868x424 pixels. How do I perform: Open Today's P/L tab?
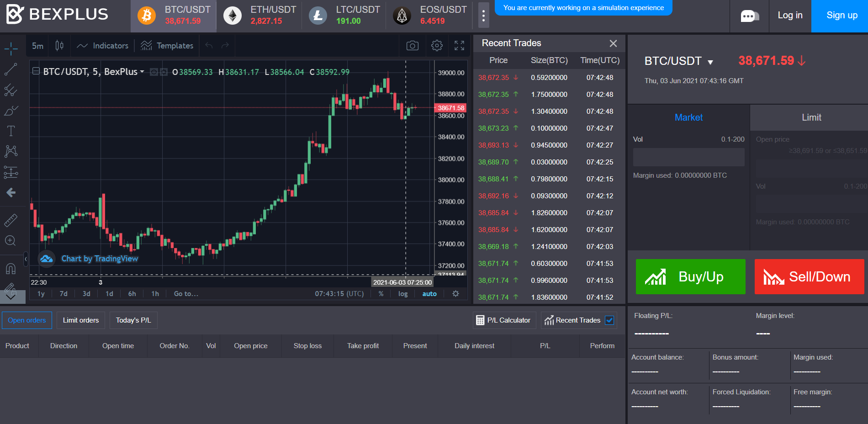coord(133,320)
